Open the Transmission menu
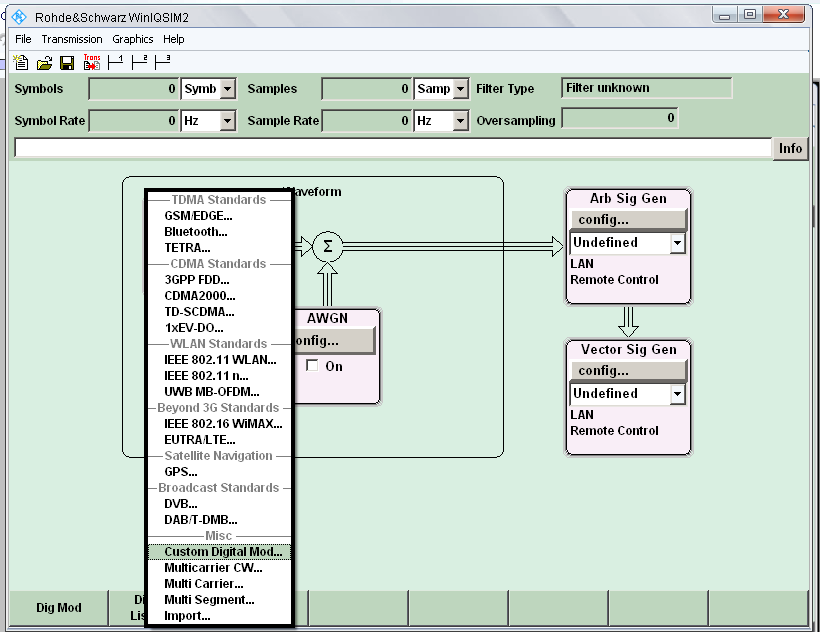This screenshot has width=820, height=632. [x=71, y=39]
